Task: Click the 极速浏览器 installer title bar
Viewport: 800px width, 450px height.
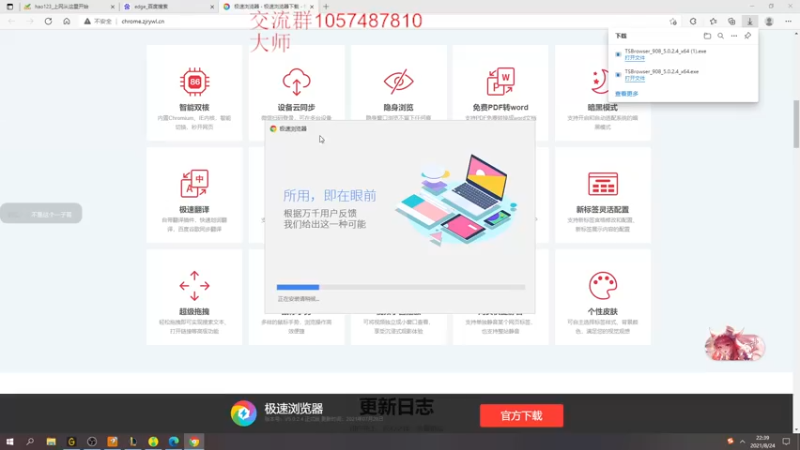Action: [x=401, y=129]
